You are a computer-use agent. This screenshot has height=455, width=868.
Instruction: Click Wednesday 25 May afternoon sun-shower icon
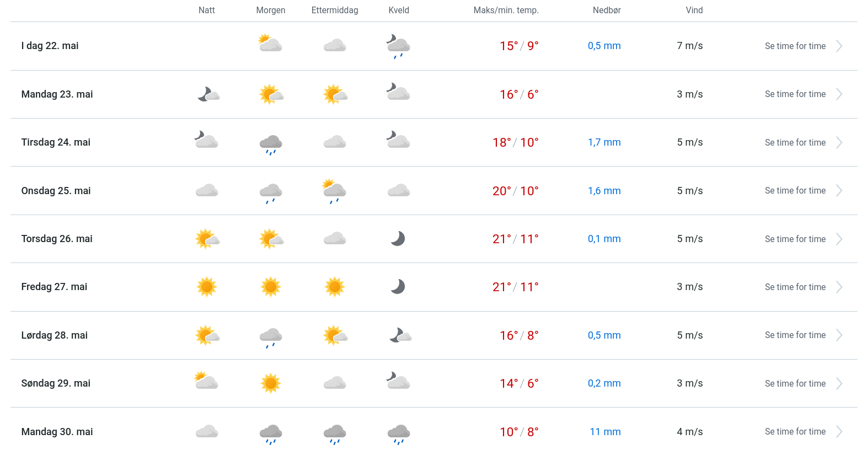coord(334,191)
